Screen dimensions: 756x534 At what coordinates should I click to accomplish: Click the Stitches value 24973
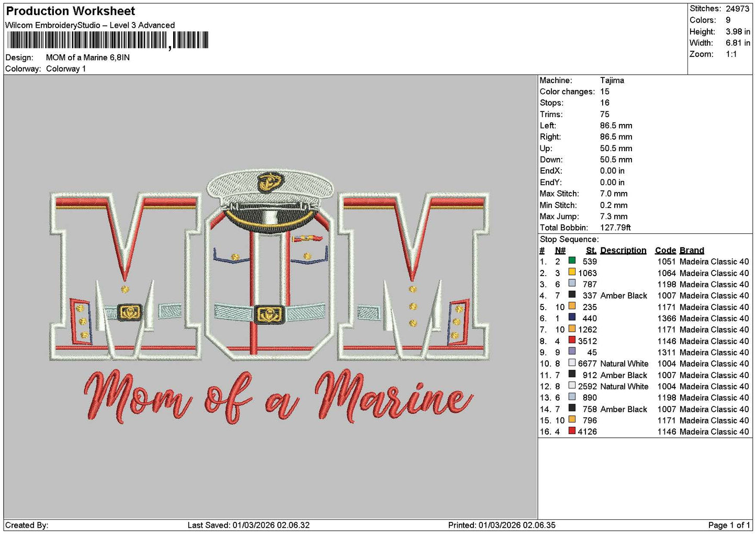(738, 8)
